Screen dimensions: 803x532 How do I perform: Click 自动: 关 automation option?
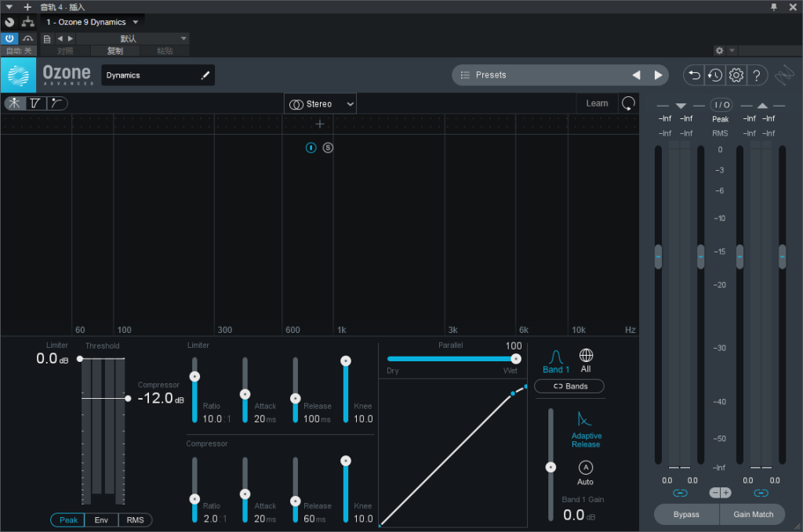point(19,51)
